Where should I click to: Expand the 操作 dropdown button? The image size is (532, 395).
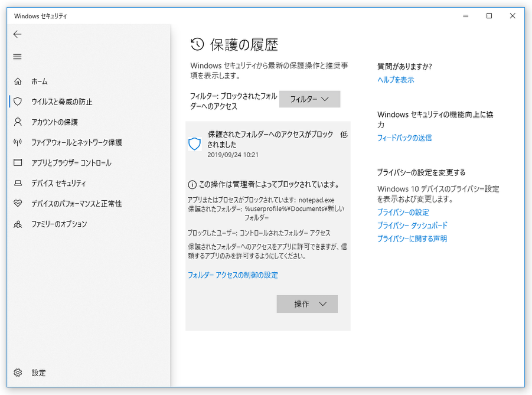(x=307, y=303)
